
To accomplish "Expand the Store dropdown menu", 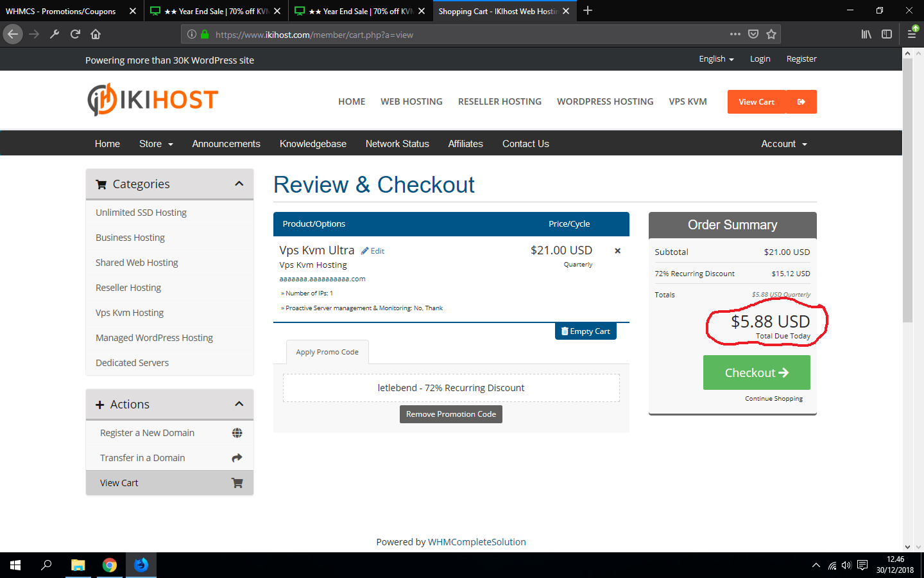I will [x=156, y=144].
